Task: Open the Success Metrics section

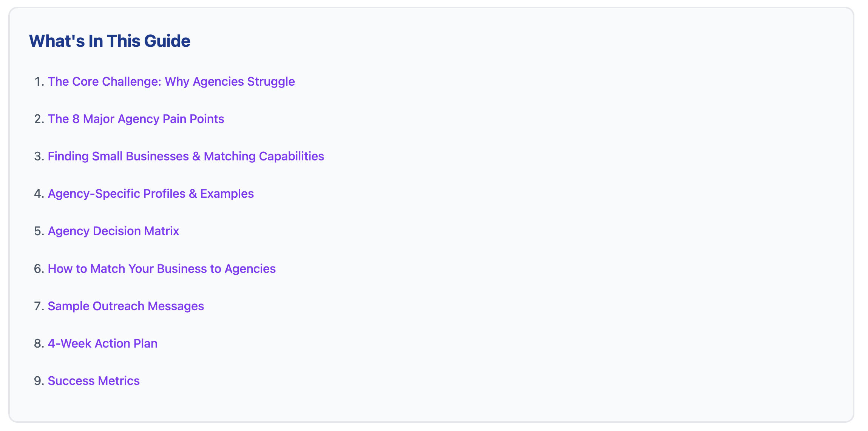Action: pos(94,380)
